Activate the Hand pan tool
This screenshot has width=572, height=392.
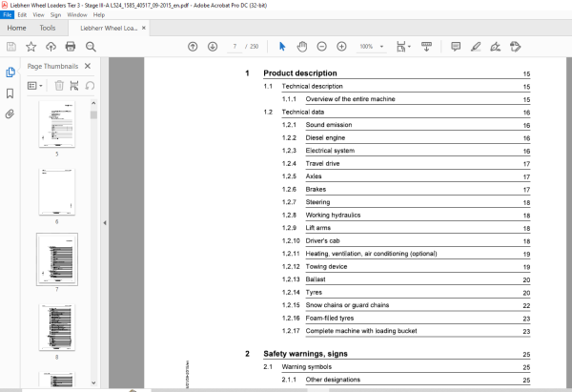coord(301,47)
